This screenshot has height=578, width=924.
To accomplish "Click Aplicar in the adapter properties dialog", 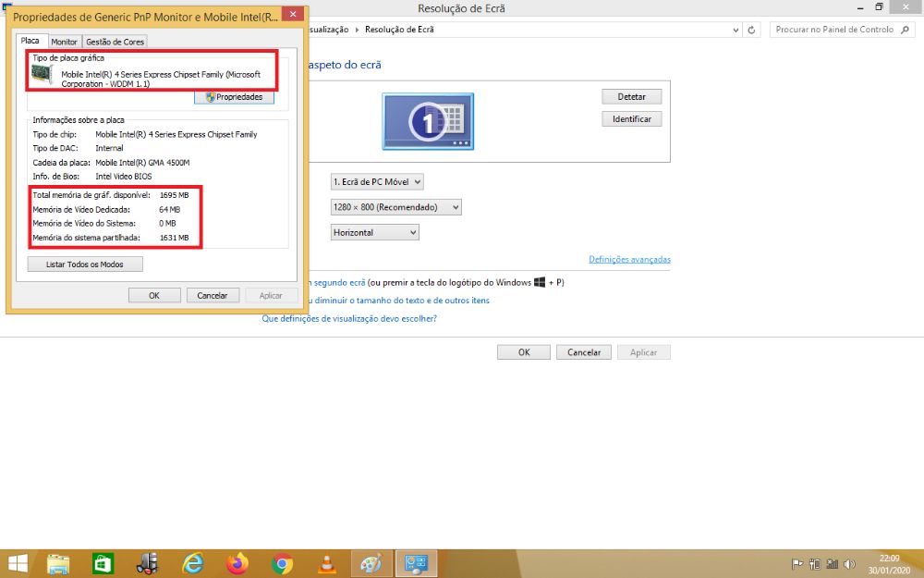I will (271, 296).
